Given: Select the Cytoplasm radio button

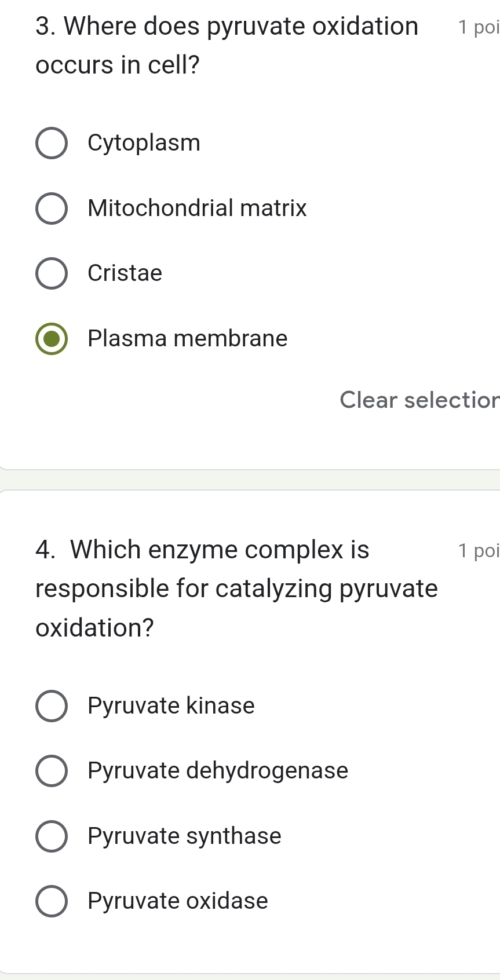Looking at the screenshot, I should pos(52,143).
